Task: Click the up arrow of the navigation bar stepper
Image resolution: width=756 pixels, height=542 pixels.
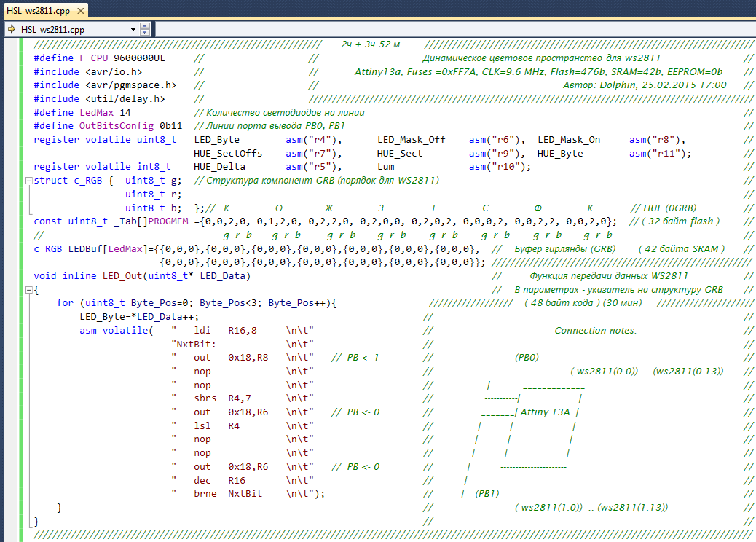Action: [x=145, y=26]
